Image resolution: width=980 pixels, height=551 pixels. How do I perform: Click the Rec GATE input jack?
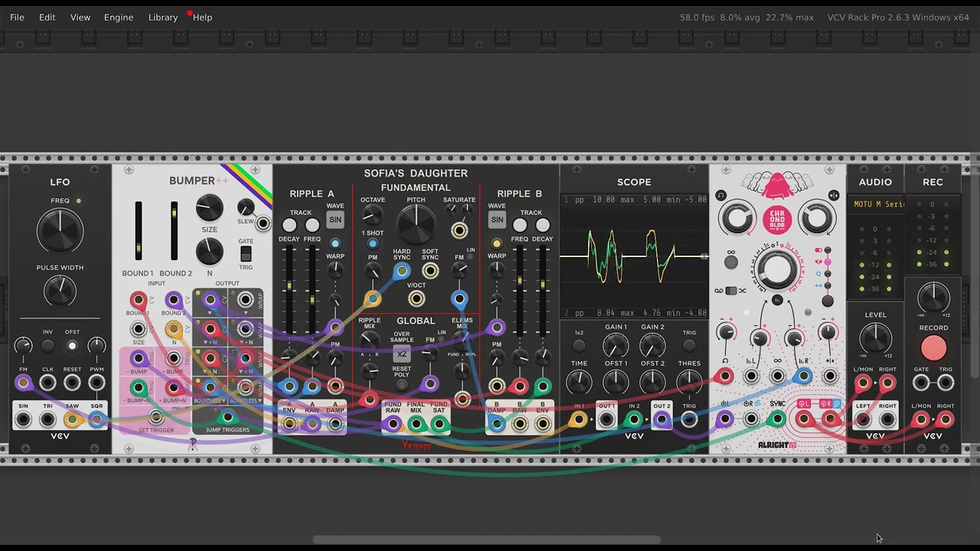click(x=921, y=383)
